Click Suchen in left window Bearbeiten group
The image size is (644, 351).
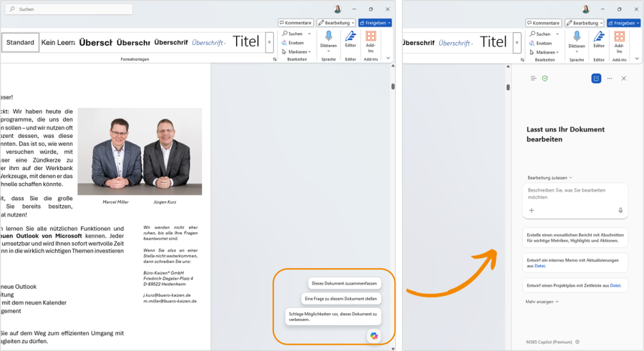tap(293, 34)
